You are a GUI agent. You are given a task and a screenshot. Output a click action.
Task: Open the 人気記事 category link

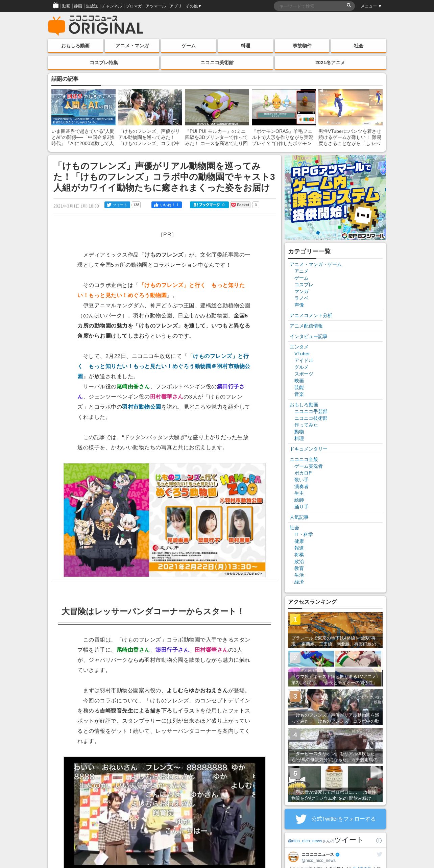point(299,517)
